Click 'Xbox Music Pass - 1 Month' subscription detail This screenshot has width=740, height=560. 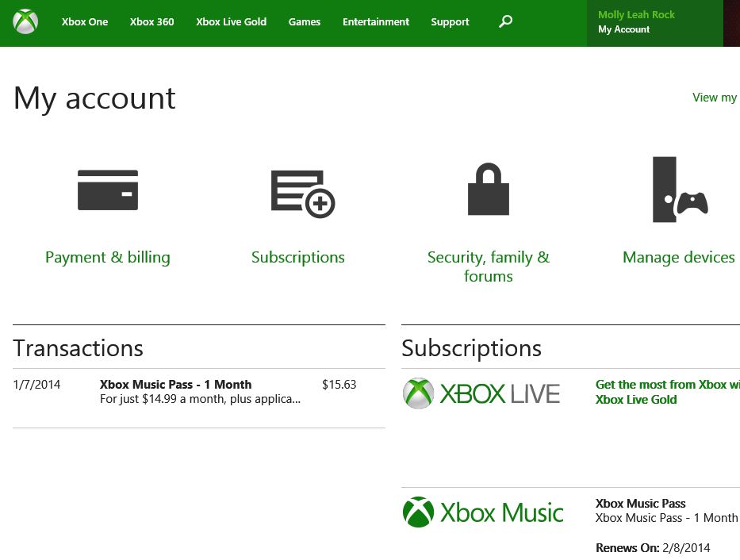pos(666,518)
